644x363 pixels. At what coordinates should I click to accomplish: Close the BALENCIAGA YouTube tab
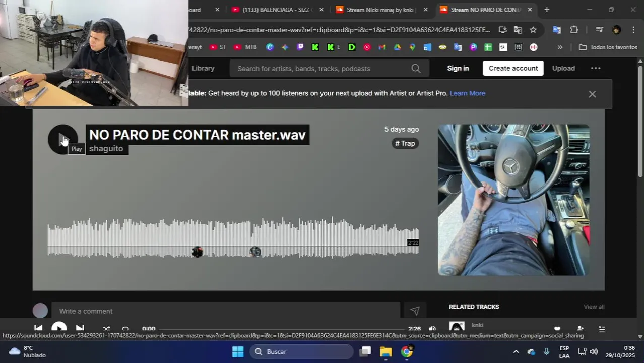click(321, 10)
